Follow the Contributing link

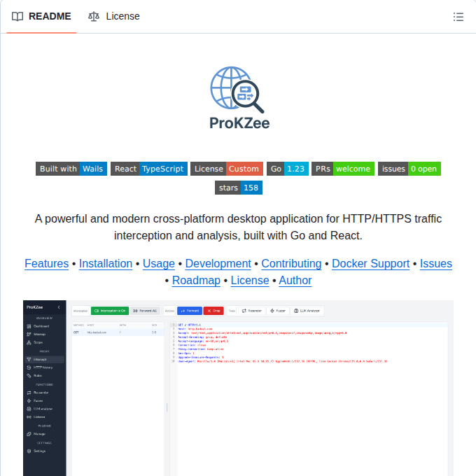click(291, 264)
